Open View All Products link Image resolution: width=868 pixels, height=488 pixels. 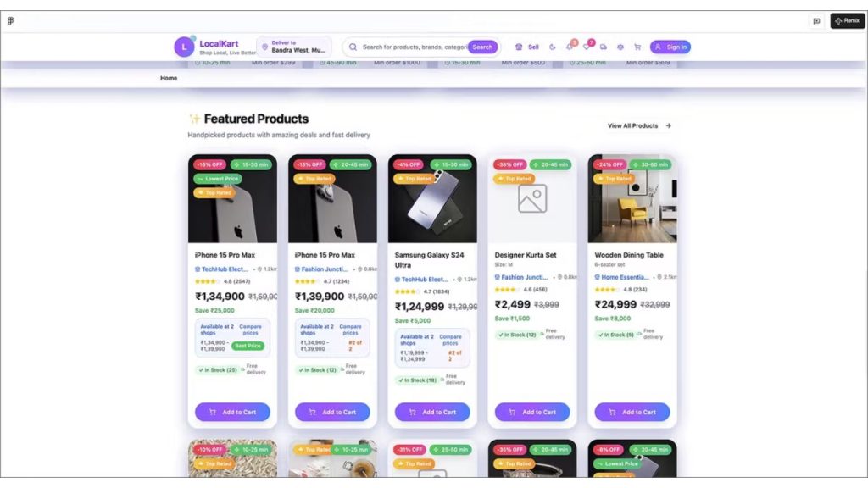pos(639,125)
